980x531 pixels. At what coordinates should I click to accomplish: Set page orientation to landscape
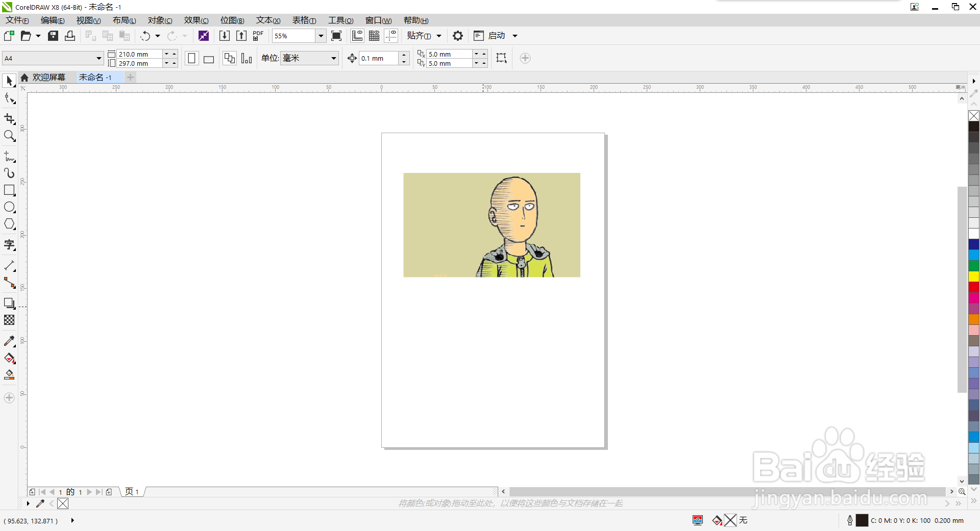coord(209,58)
